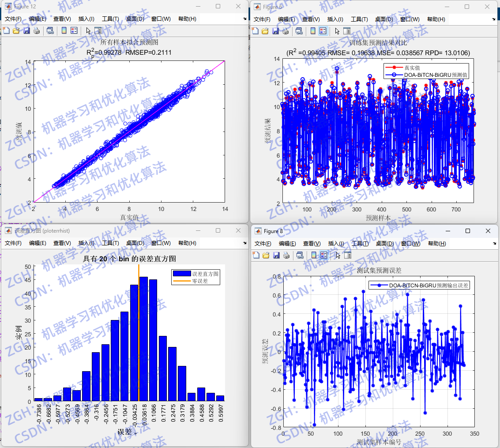Click Link Plot icon in Figure 8 toolbar
Viewport: 500px width, 448px height.
click(x=300, y=255)
